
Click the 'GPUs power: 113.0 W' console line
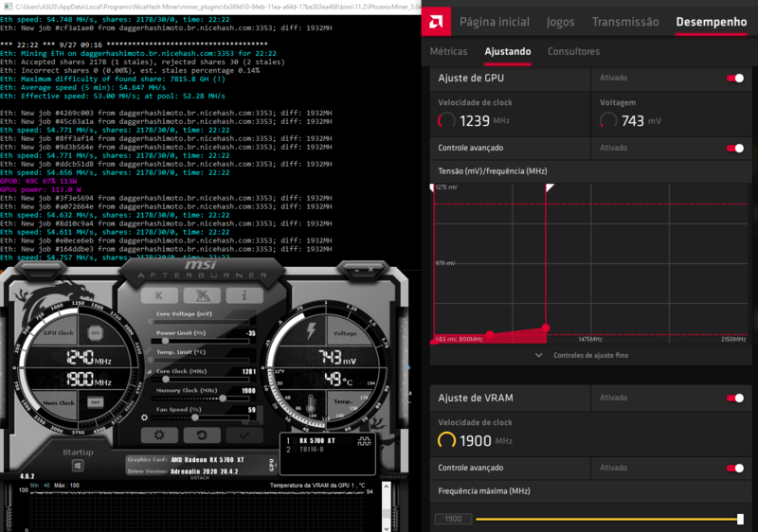click(41, 189)
